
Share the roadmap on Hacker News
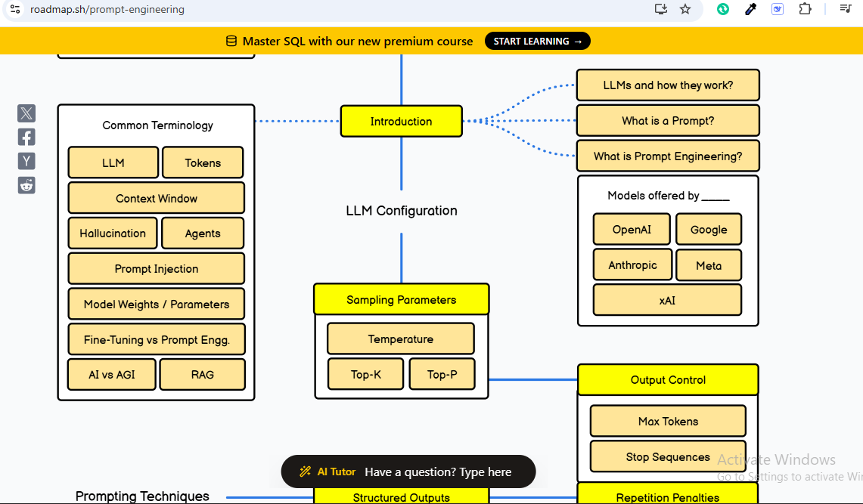[26, 161]
